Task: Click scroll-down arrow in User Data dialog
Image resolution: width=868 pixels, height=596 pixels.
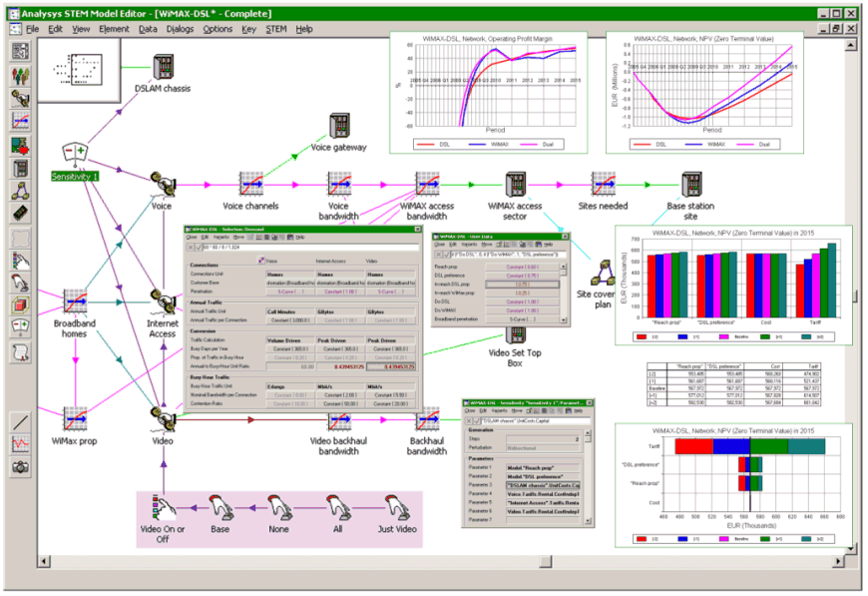Action: (x=564, y=320)
